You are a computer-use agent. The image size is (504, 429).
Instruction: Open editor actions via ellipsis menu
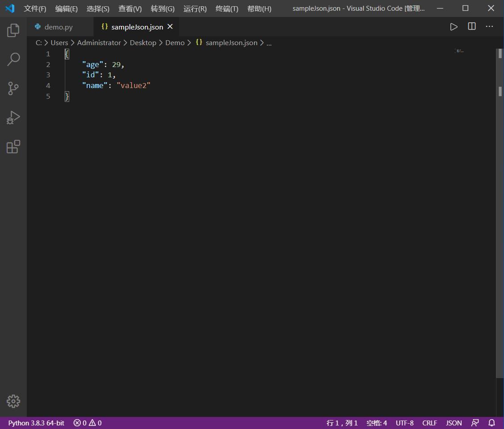pos(489,26)
